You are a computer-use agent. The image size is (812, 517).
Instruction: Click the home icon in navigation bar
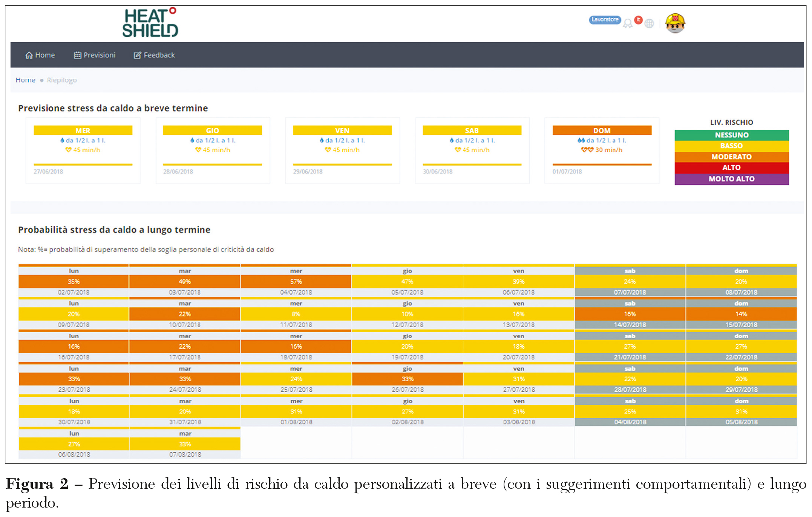tap(29, 55)
